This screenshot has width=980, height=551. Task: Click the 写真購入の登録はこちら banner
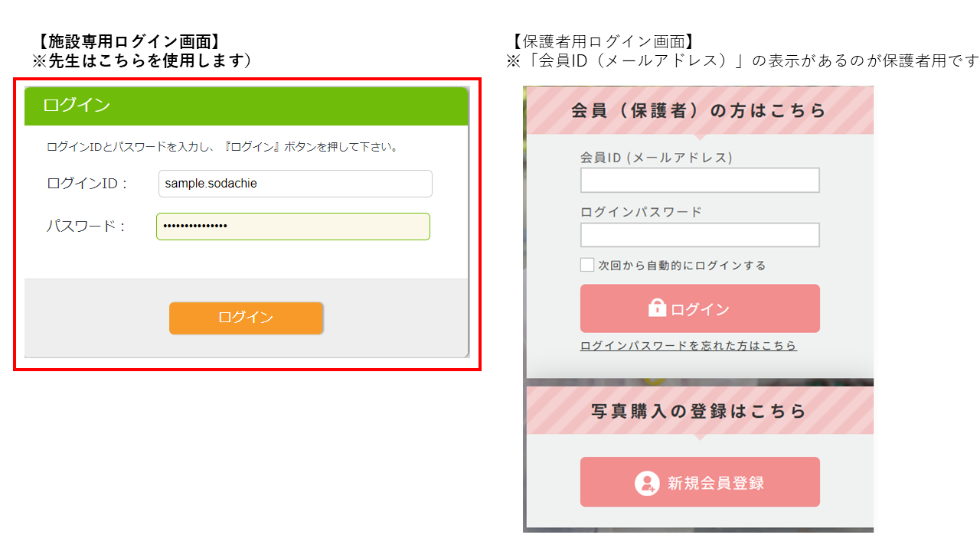(x=699, y=410)
